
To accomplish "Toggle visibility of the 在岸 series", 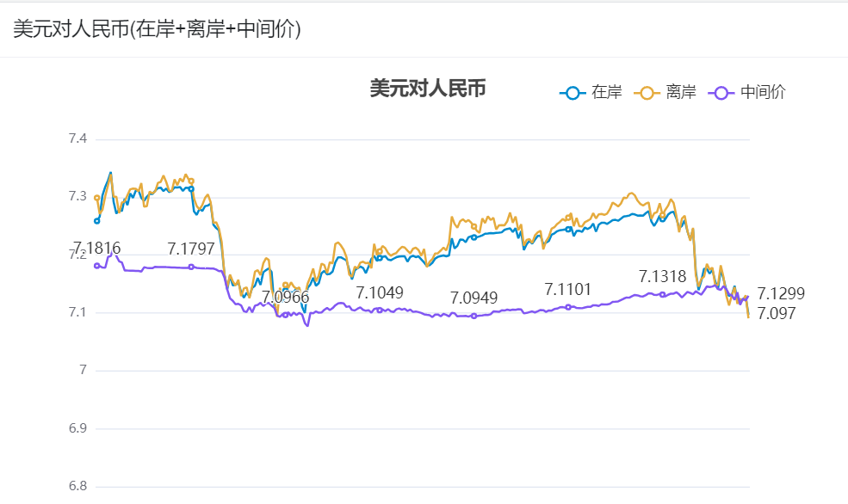I will click(x=585, y=91).
